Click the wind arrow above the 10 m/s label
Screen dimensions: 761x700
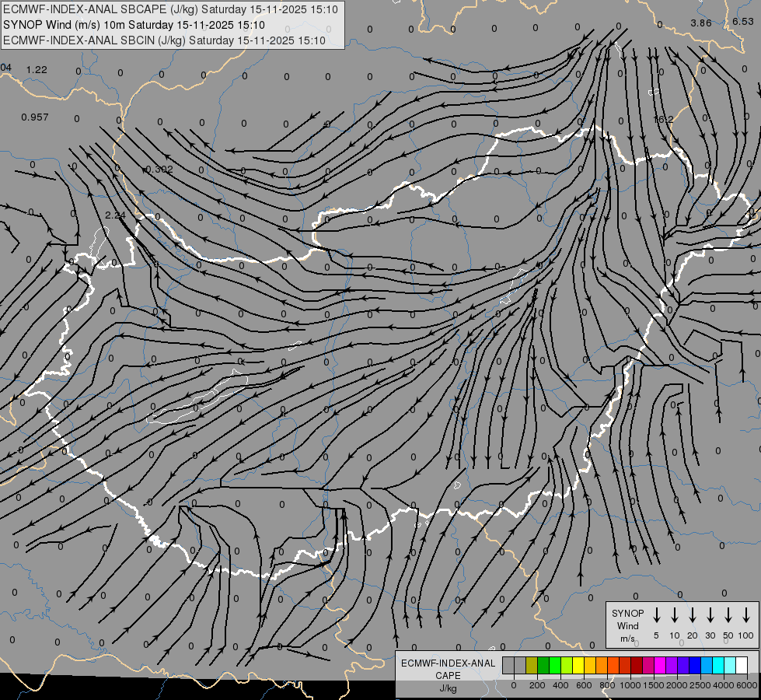674,615
